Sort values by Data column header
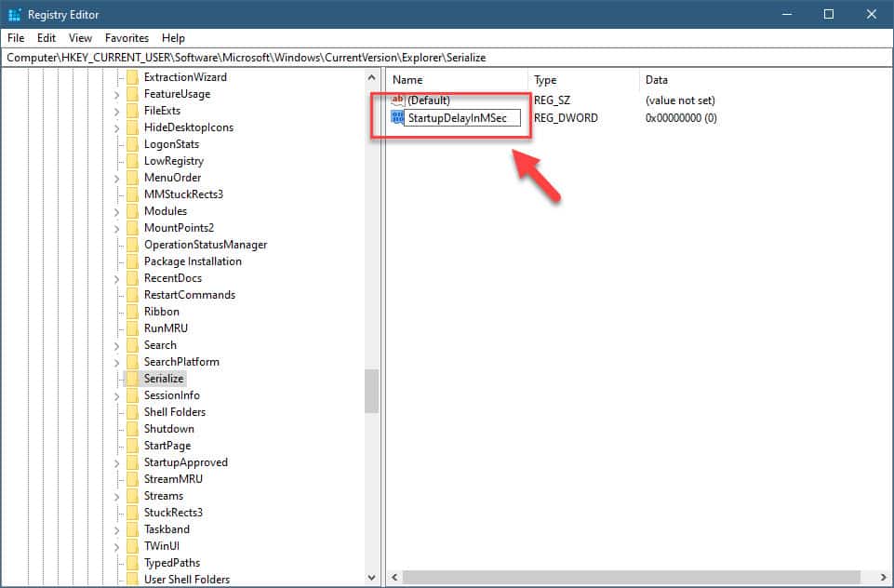Viewport: 894px width, 588px height. click(764, 80)
